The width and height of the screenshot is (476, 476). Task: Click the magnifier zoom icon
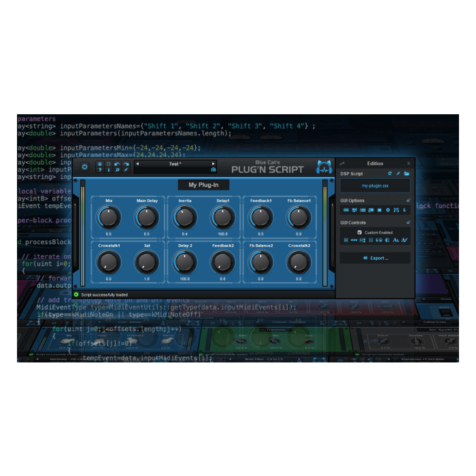(x=117, y=170)
